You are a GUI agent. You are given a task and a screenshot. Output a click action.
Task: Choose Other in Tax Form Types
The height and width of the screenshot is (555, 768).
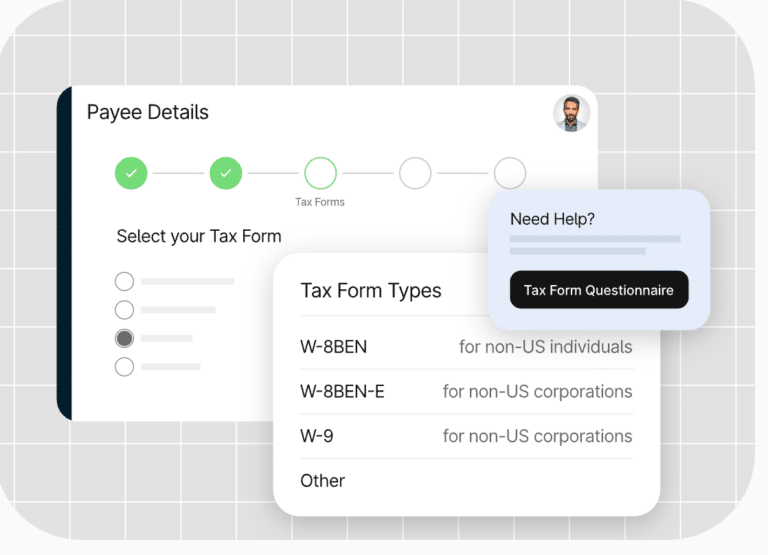322,480
